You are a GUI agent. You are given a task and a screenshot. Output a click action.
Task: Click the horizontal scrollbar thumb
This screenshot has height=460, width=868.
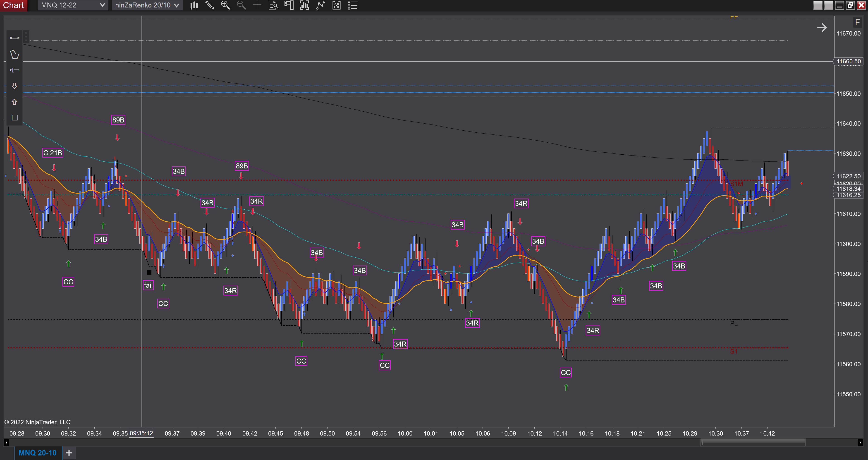tap(753, 443)
